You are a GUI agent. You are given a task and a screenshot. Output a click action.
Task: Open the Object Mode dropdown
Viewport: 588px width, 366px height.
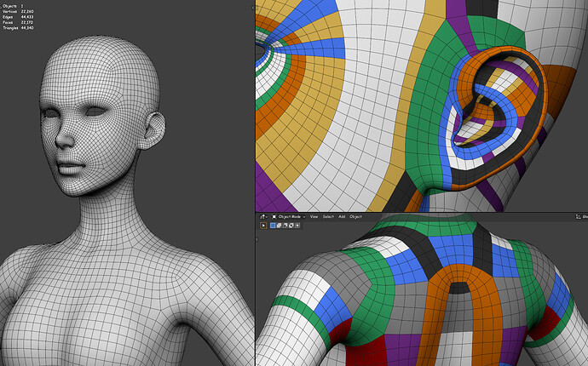pos(288,216)
